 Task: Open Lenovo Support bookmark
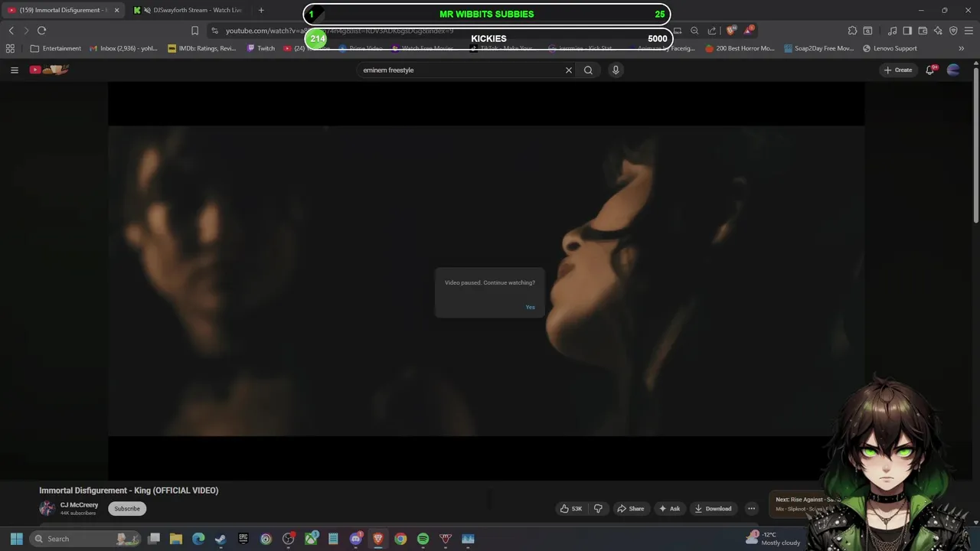pyautogui.click(x=890, y=48)
